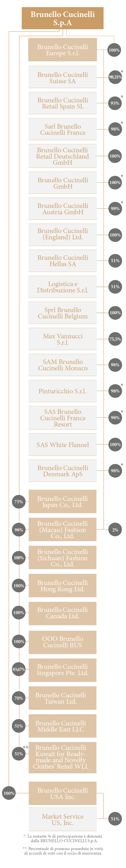
Task: Click the Brunello Cucinelli S.p.A header box
Action: tap(62, 18)
